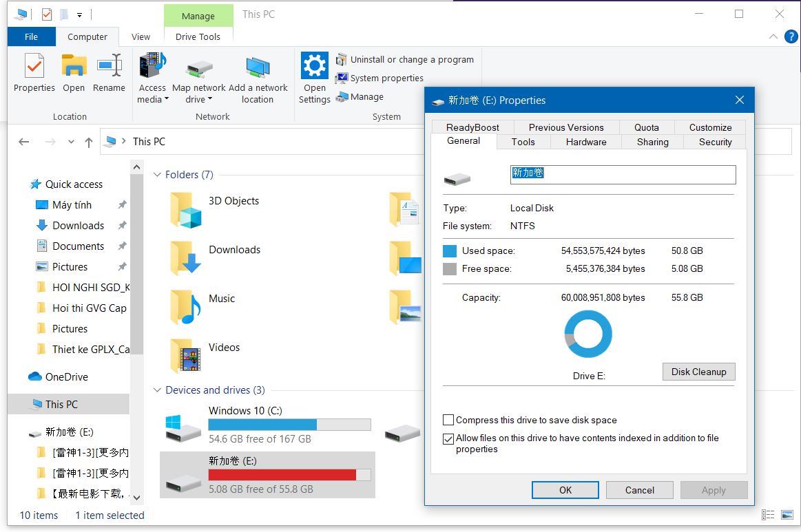Switch to the Security tab
Image resolution: width=801 pixels, height=532 pixels.
[x=715, y=142]
